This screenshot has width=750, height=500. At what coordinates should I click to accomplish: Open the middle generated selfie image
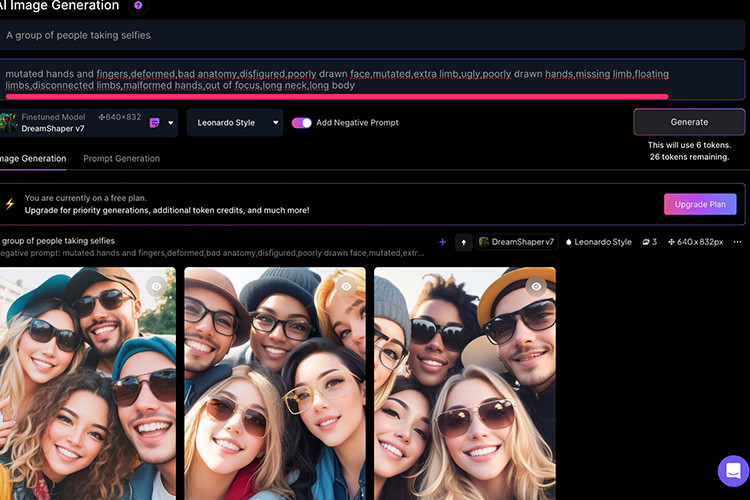point(275,384)
